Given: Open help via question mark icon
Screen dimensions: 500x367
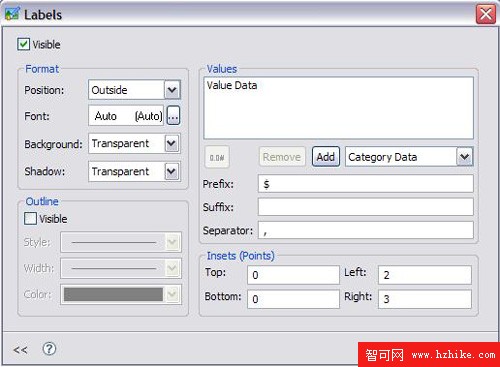Looking at the screenshot, I should point(49,349).
